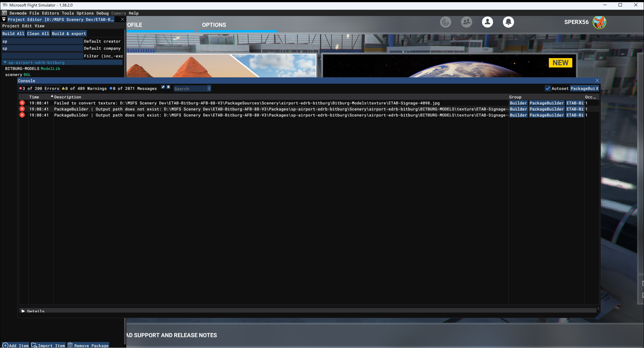Uncheck the Autoset checkbox
The width and height of the screenshot is (644, 348).
click(x=548, y=88)
